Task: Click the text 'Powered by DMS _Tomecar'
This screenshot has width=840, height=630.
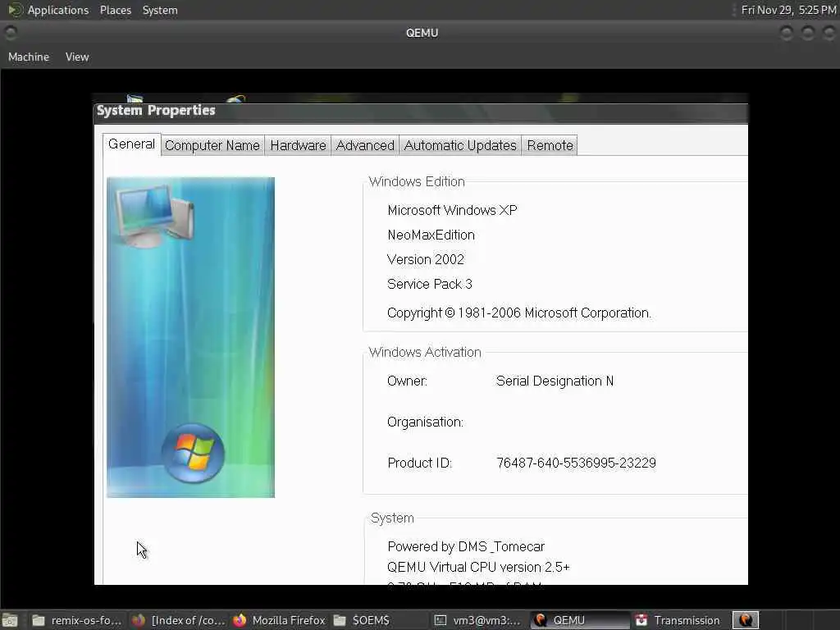Action: 466,547
